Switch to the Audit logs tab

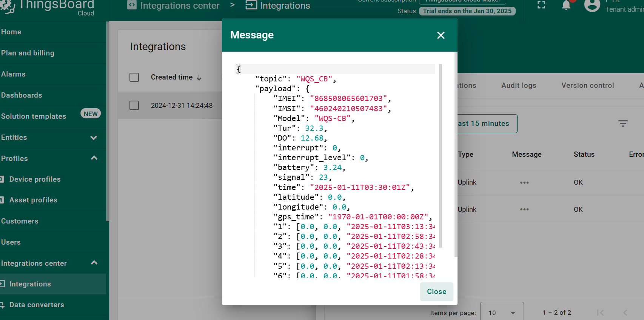click(519, 86)
